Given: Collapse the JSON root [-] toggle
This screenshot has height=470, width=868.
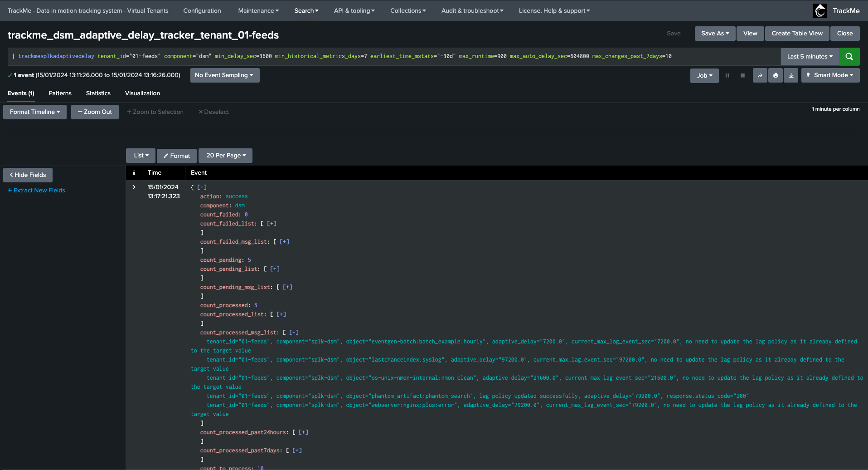Looking at the screenshot, I should [x=202, y=187].
